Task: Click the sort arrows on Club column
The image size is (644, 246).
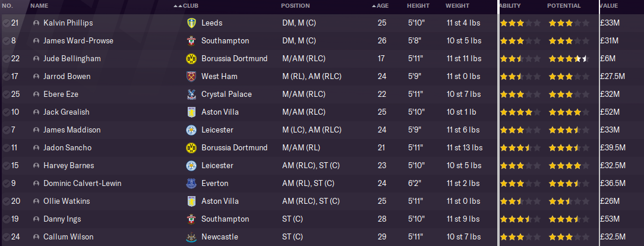Action: (x=178, y=6)
